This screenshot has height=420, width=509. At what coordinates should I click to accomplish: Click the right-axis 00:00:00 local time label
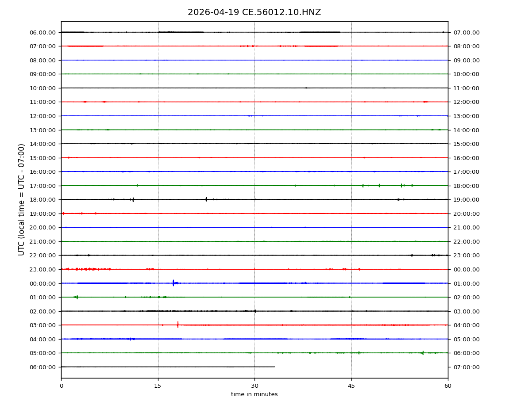click(466, 269)
